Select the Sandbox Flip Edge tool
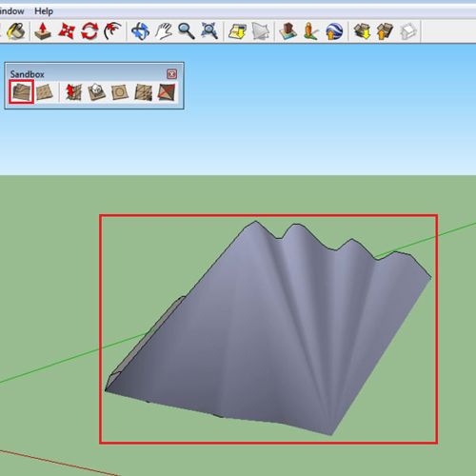The image size is (476, 476). click(167, 92)
